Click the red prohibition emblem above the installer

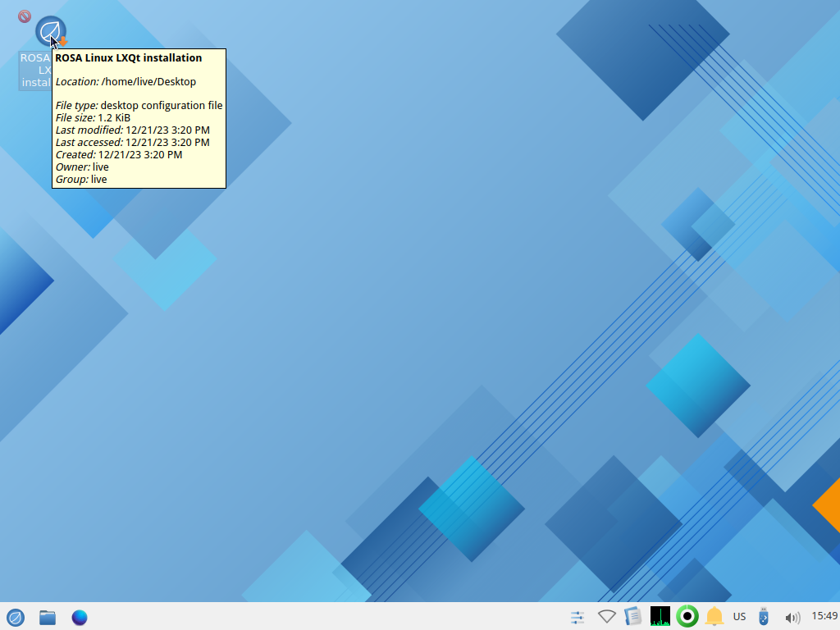(25, 16)
